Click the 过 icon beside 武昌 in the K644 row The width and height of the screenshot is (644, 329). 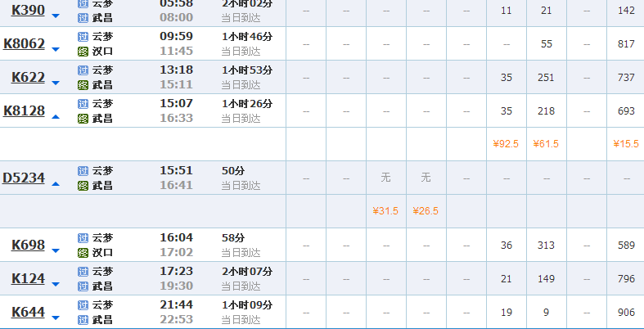pos(83,320)
